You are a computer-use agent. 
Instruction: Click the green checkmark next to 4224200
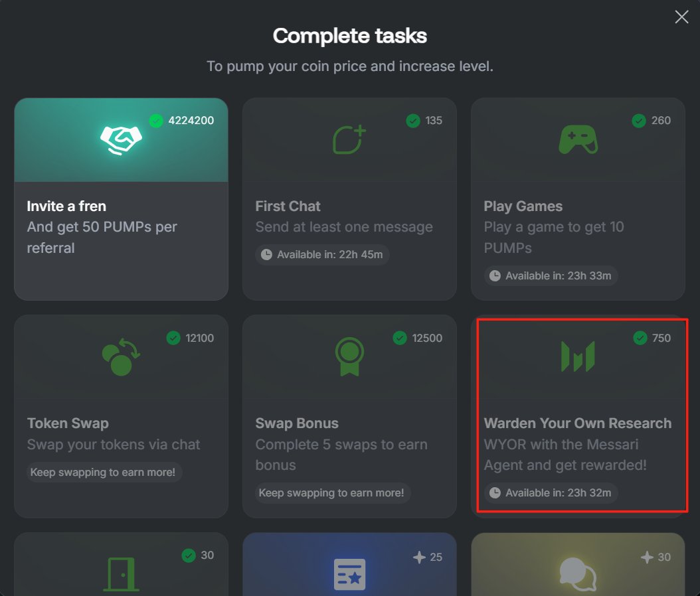click(156, 120)
